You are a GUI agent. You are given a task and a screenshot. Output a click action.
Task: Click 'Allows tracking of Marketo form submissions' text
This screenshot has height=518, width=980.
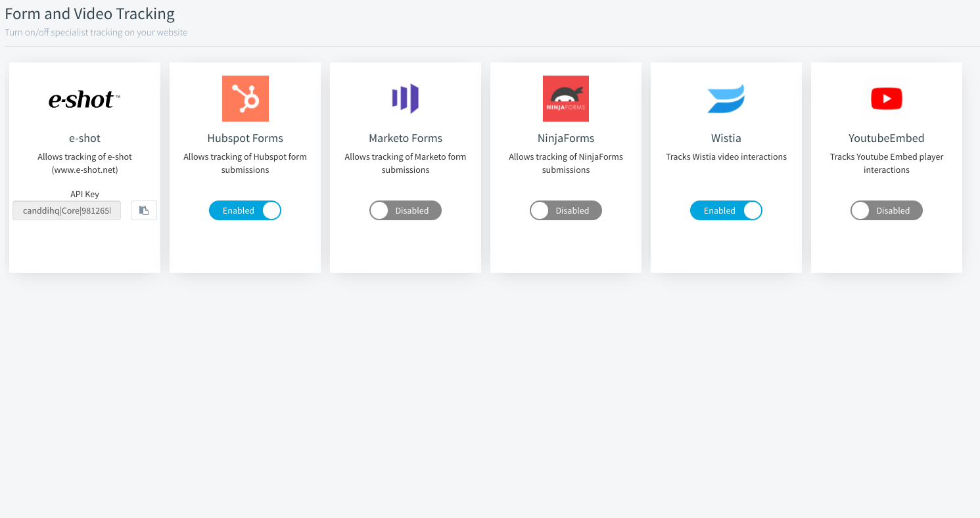pos(406,163)
